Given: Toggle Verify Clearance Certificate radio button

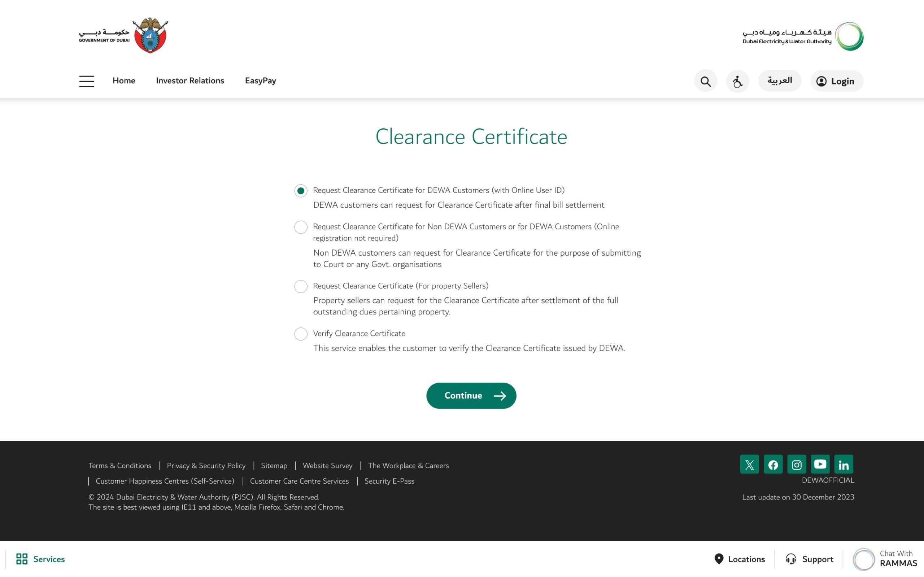Looking at the screenshot, I should point(299,334).
